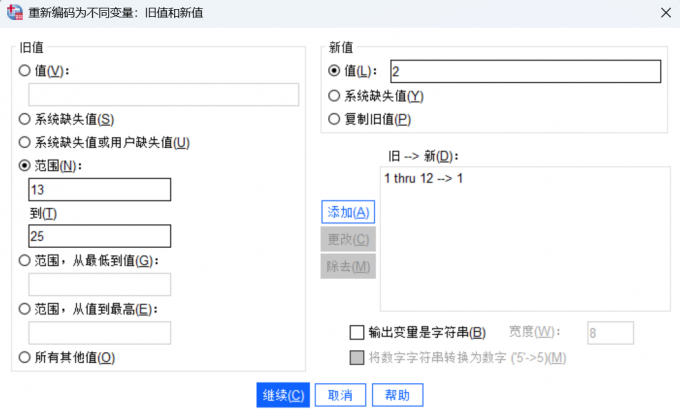Screen dimensions: 680x414
Task: Click the 添加(A) button
Action: [348, 212]
